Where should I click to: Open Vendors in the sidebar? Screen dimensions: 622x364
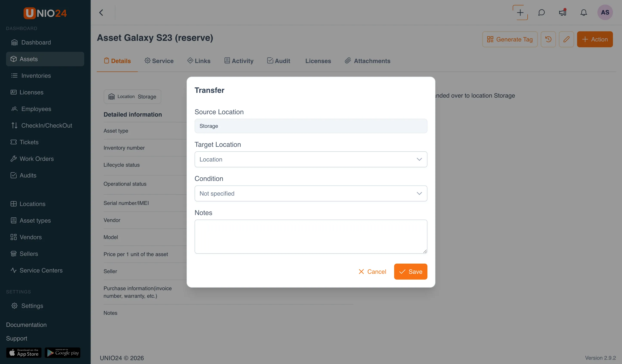[x=45, y=237]
